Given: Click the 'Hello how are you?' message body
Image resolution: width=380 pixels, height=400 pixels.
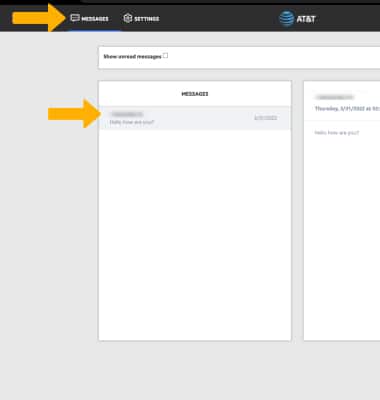Looking at the screenshot, I should (337, 133).
